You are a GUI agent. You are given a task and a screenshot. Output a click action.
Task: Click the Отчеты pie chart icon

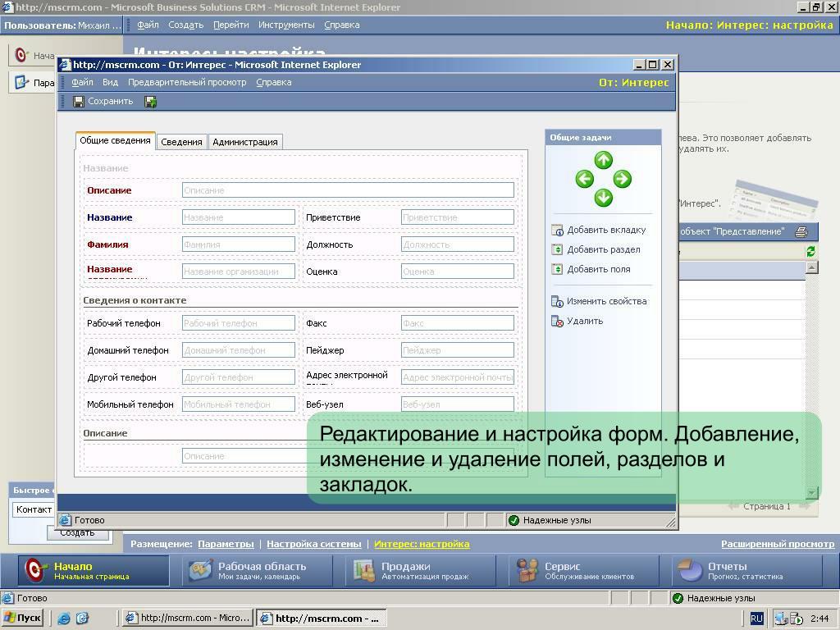pyautogui.click(x=691, y=571)
